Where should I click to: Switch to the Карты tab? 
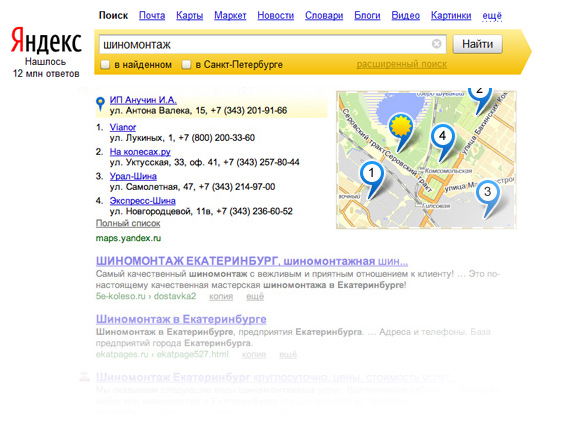[x=189, y=16]
